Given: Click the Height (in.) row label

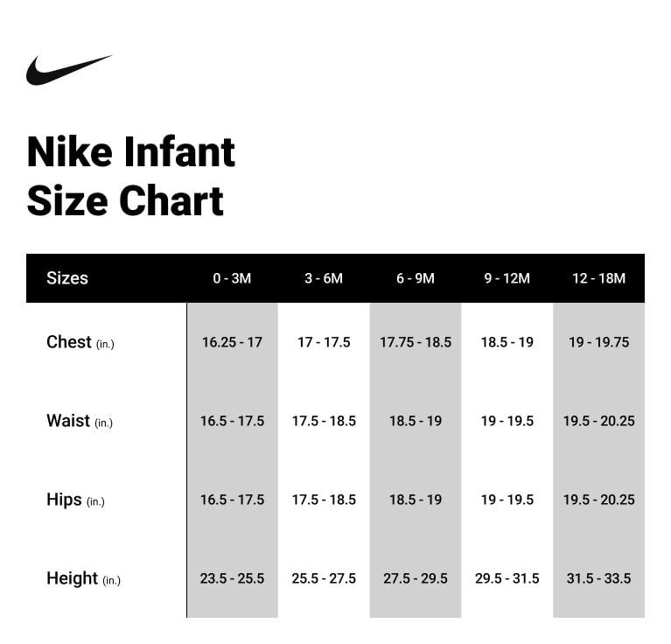Looking at the screenshot, I should point(83,578).
